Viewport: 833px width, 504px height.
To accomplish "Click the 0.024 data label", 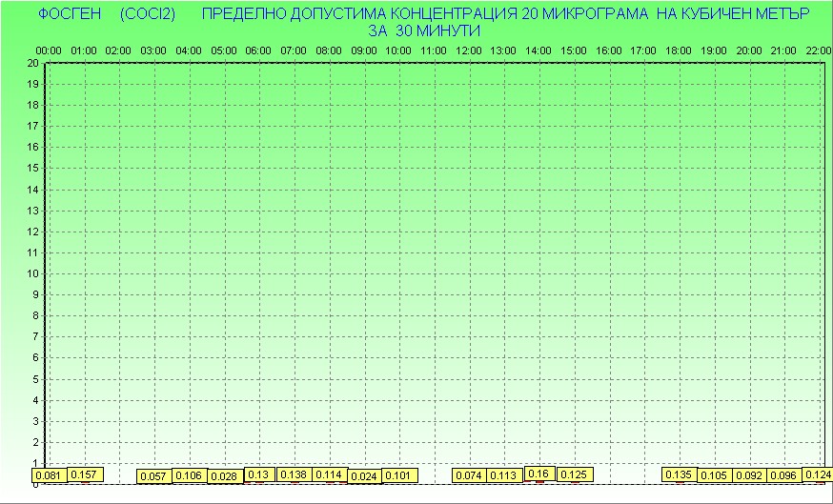I will [364, 476].
